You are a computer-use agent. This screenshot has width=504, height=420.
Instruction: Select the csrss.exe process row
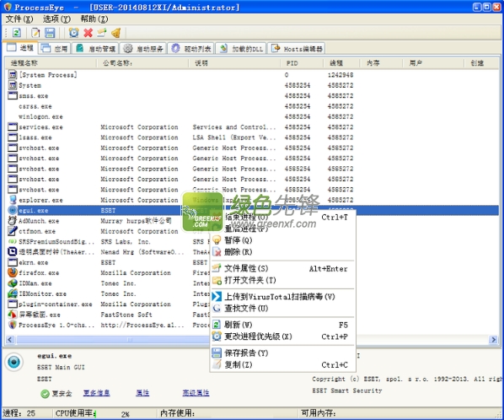(x=252, y=106)
